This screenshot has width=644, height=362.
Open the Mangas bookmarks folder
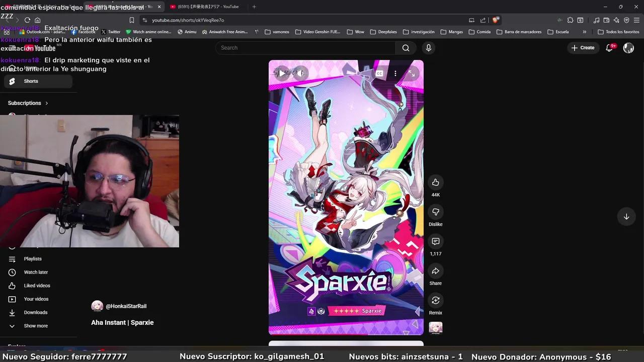click(451, 32)
